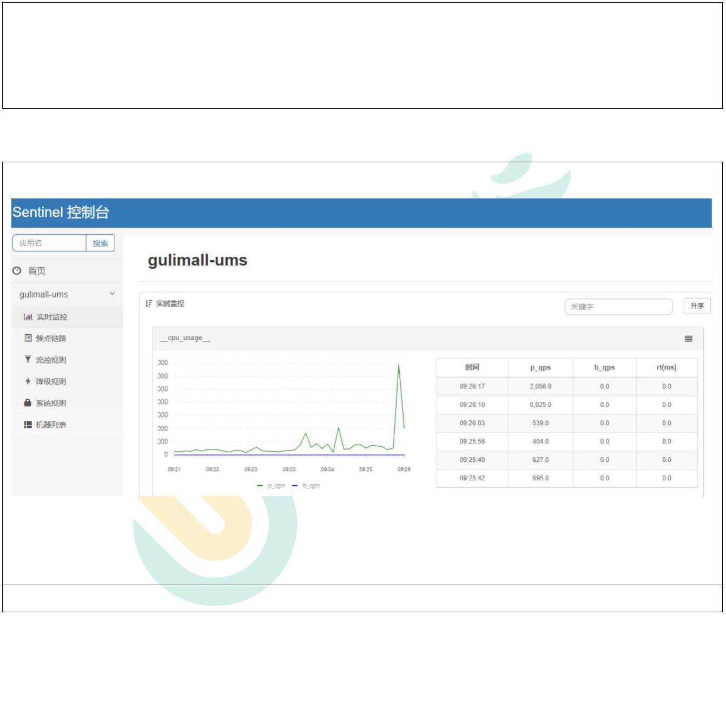
Task: Toggle the b_qps legend entry
Action: tap(306, 486)
